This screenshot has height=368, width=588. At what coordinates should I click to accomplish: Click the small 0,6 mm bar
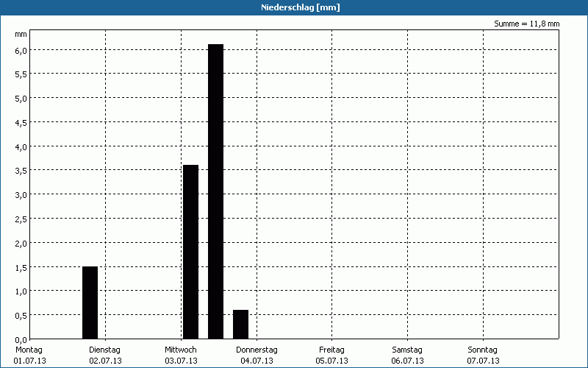coord(240,325)
